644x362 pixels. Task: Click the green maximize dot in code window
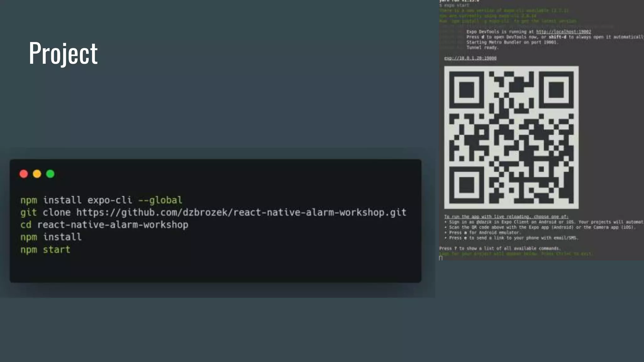pos(50,174)
